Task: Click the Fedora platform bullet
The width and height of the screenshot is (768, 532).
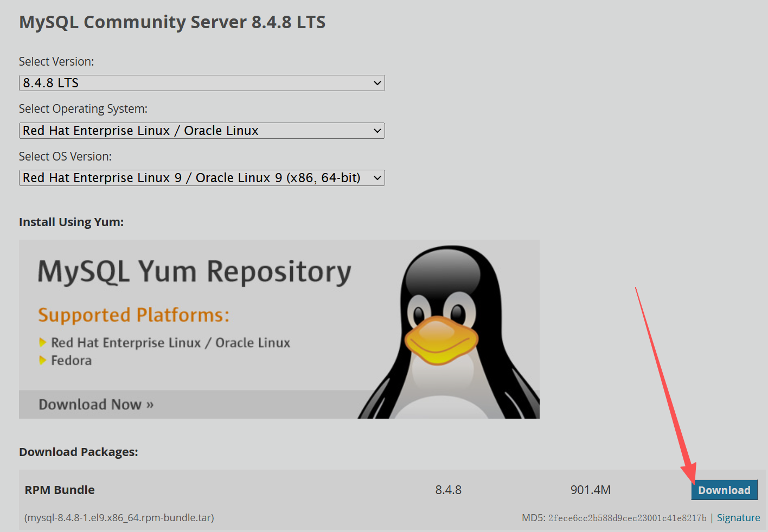Action: [71, 361]
